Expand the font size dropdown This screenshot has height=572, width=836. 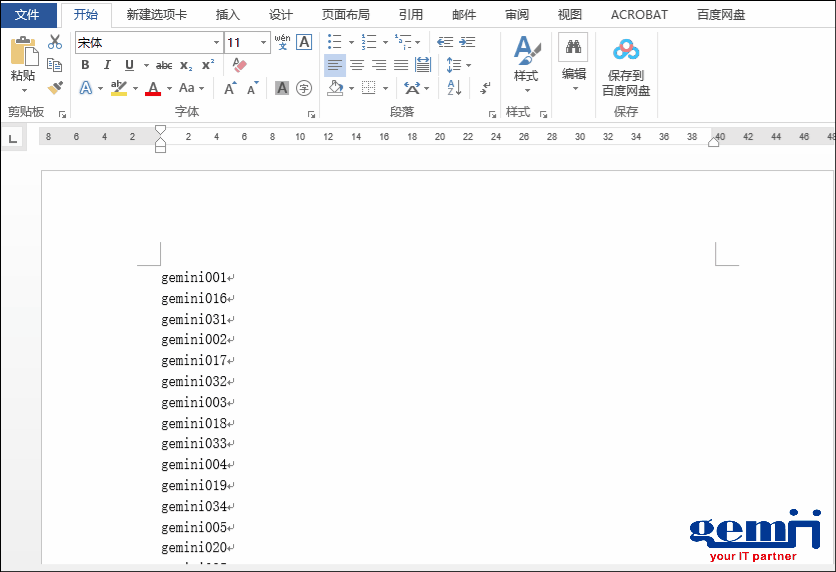tap(264, 43)
